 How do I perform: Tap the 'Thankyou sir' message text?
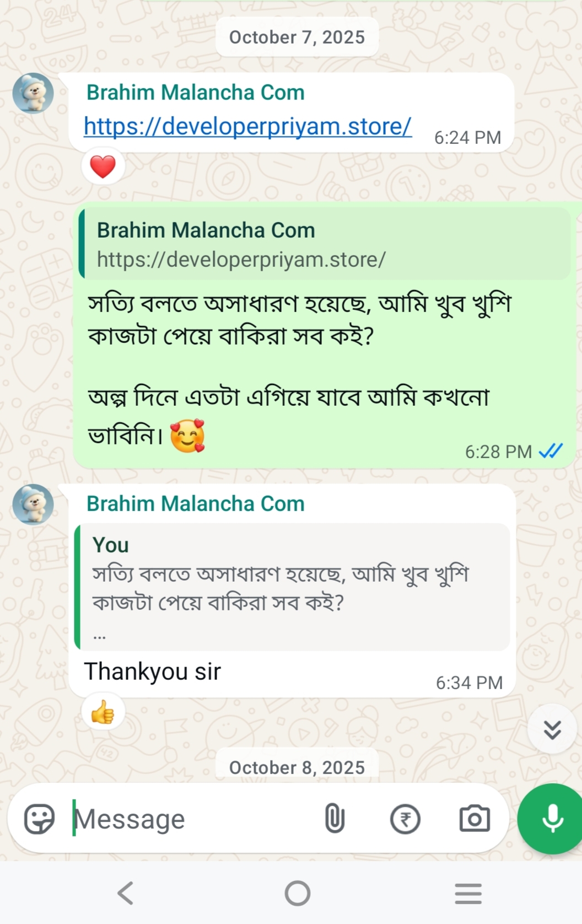(153, 671)
